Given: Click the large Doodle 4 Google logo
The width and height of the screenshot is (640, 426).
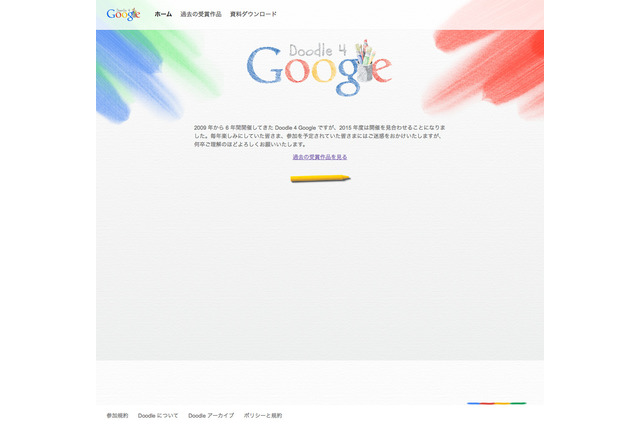Looking at the screenshot, I should (x=319, y=67).
